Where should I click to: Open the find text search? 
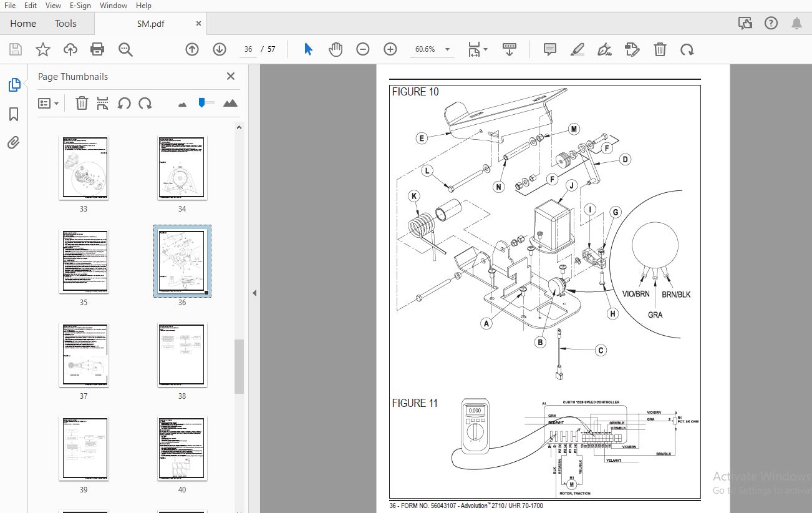125,49
